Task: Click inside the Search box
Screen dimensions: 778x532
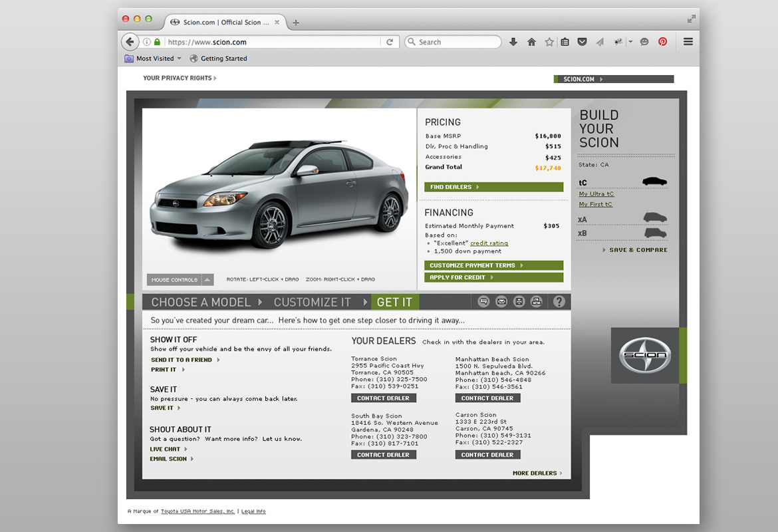Action: [x=453, y=42]
